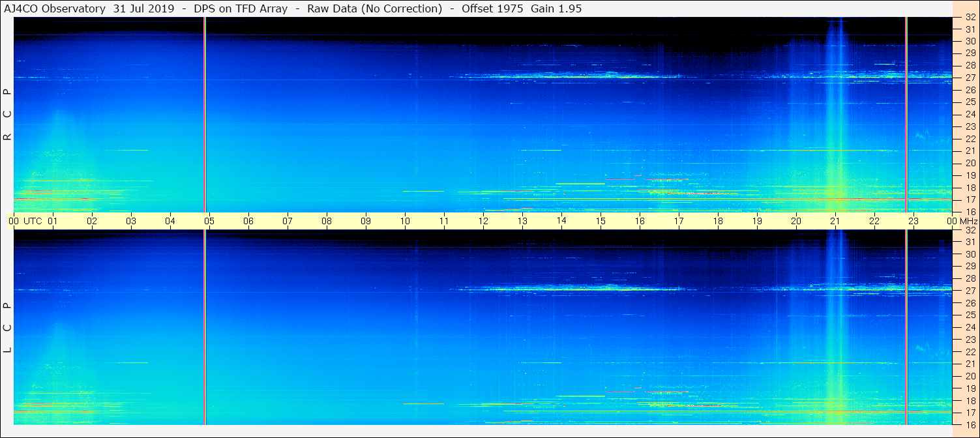
Task: Click the 08 hour mark on UTC axis
Action: point(327,221)
